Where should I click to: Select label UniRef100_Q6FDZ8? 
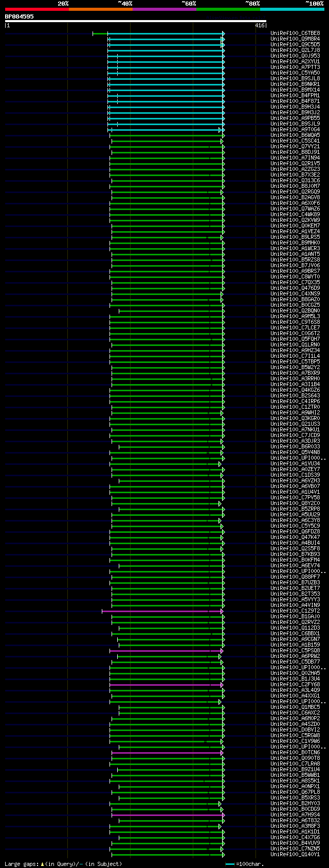tap(295, 532)
